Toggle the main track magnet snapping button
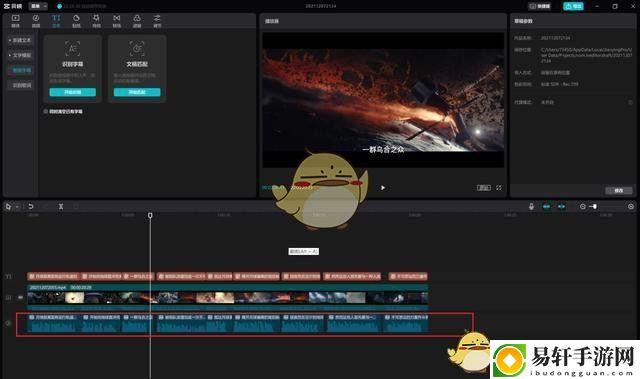The width and height of the screenshot is (640, 379). [547, 206]
